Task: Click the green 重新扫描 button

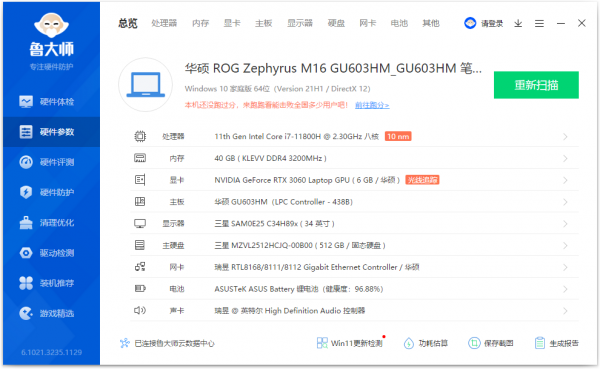Action: point(536,85)
